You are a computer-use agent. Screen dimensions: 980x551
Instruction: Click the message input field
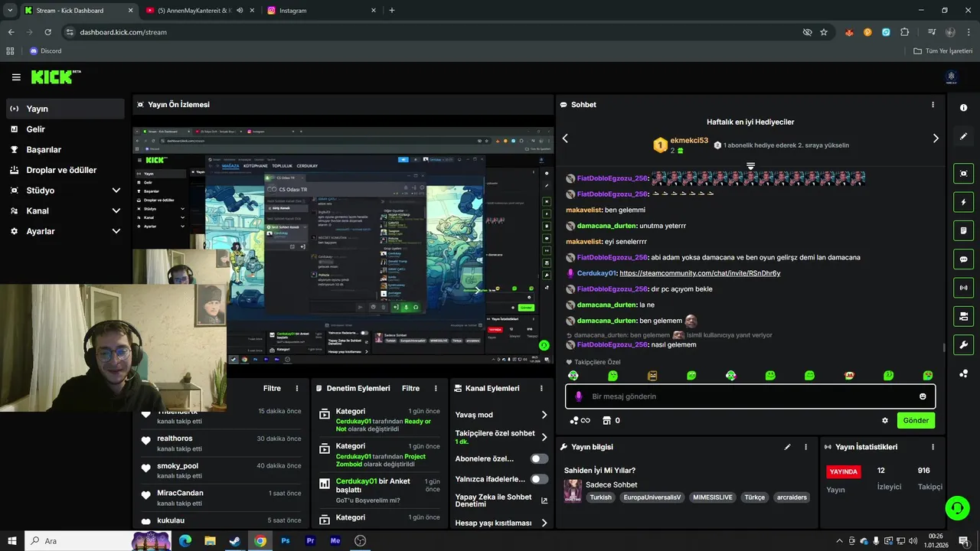point(750,396)
